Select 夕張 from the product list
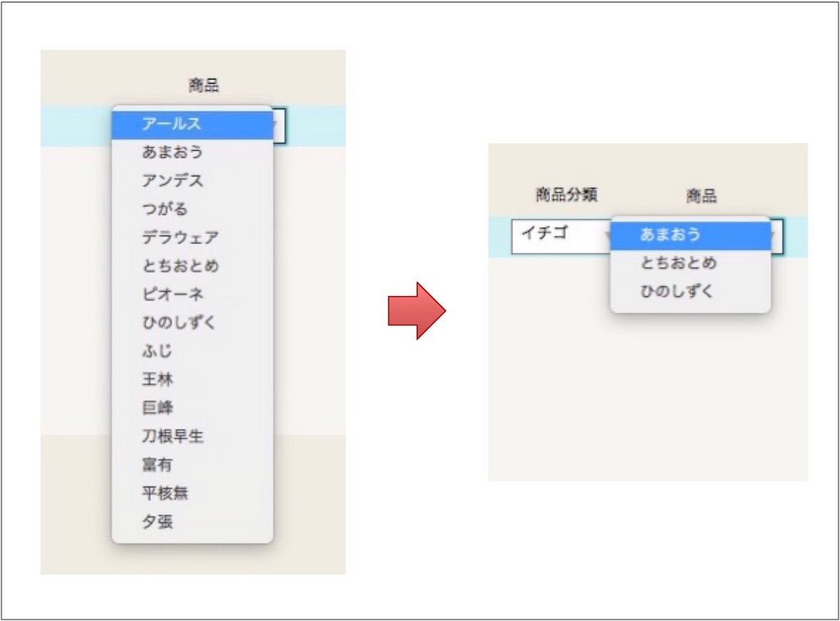 click(x=192, y=522)
